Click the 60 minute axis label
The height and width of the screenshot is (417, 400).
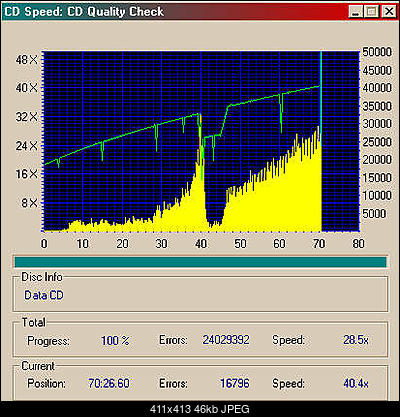click(279, 244)
